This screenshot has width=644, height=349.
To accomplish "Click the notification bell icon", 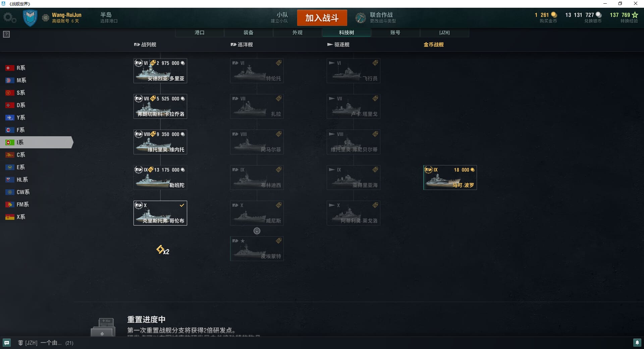I will click(x=637, y=343).
